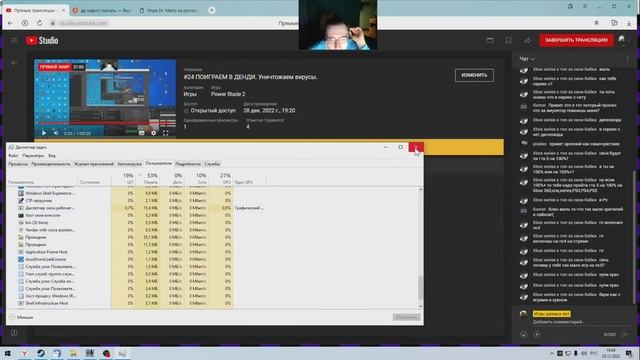Expand the Чат dropdown
Image resolution: width=640 pixels, height=360 pixels.
[527, 59]
